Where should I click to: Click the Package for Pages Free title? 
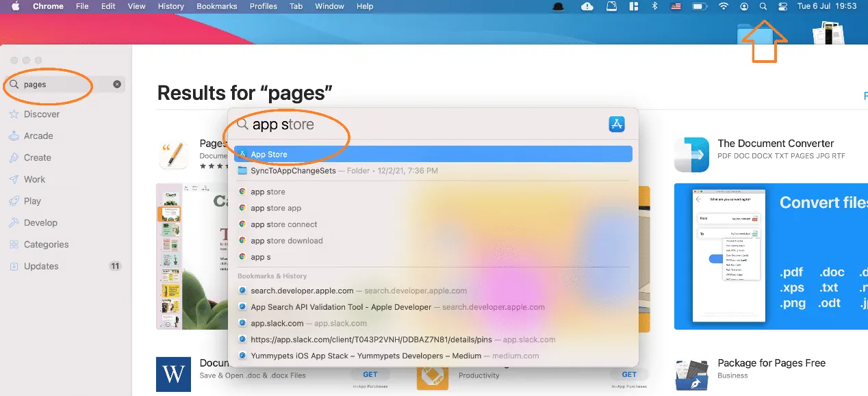tap(771, 363)
